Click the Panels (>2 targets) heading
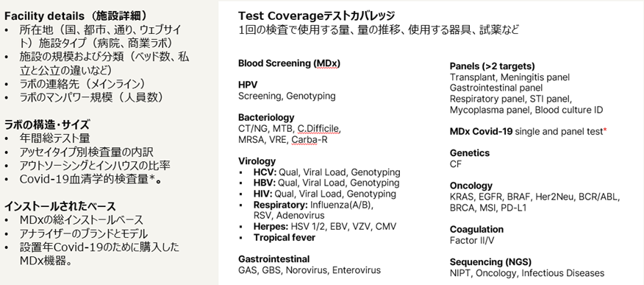 pos(492,66)
